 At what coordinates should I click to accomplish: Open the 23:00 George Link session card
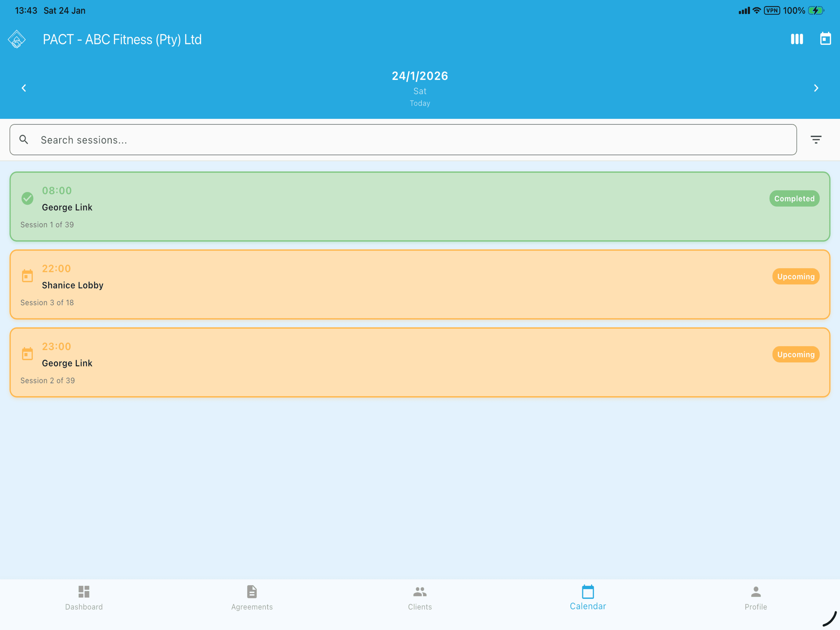click(x=420, y=362)
